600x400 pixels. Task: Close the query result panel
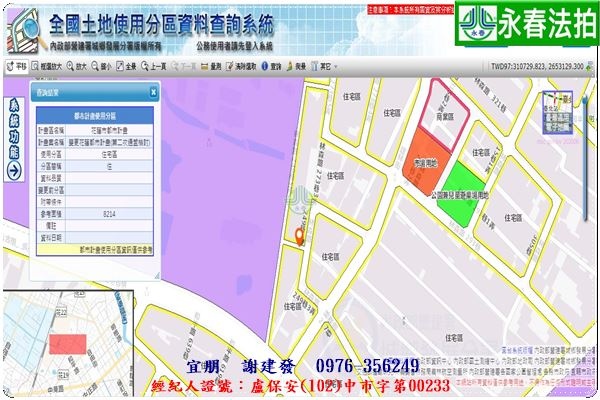(x=153, y=92)
